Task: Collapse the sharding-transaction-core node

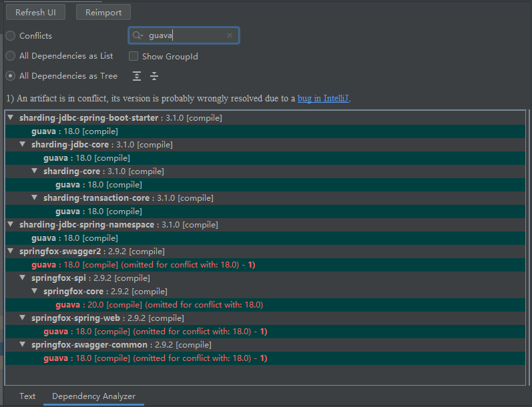Action: pos(35,197)
